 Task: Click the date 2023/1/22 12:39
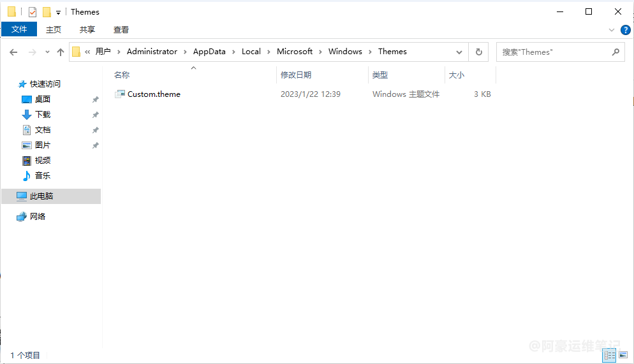tap(311, 94)
